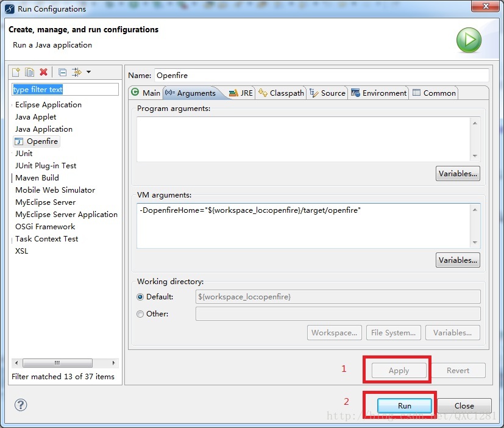This screenshot has width=504, height=428.
Task: Switch to the Environment tab
Action: (378, 93)
